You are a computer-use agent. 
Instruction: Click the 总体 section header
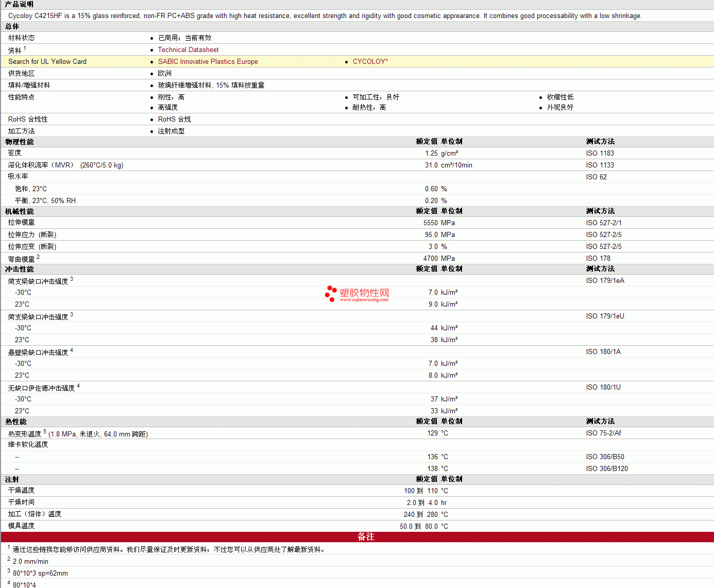pyautogui.click(x=12, y=26)
